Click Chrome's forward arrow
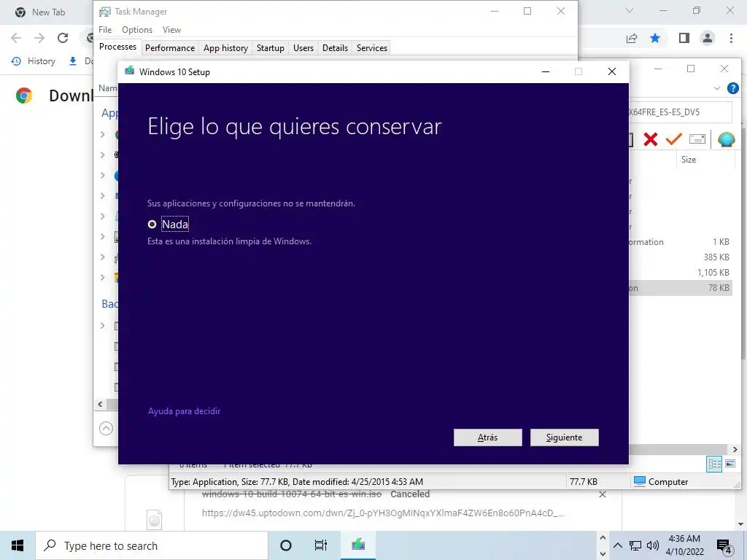Screen dimensions: 747x560 (39, 38)
